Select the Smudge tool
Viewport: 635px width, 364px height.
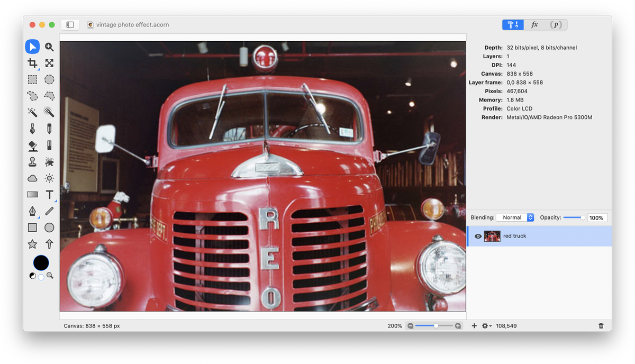[49, 162]
